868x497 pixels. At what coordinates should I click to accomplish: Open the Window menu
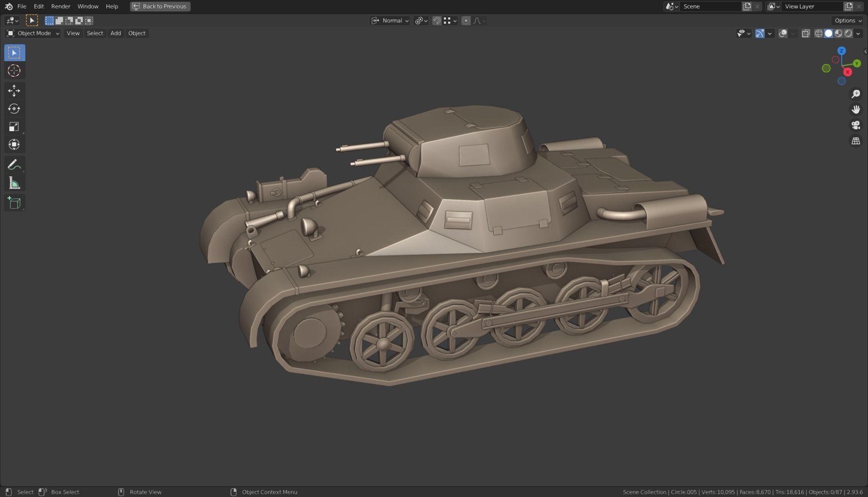[88, 6]
